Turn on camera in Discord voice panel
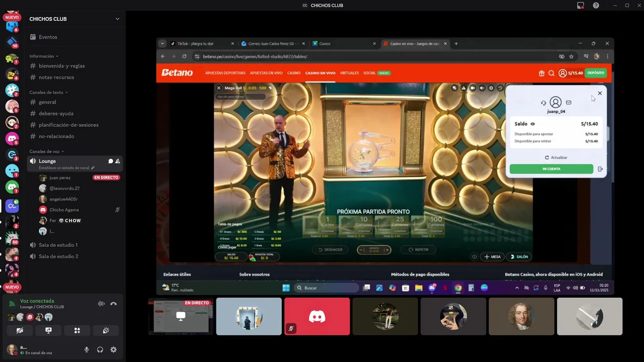The height and width of the screenshot is (362, 644). click(20, 330)
